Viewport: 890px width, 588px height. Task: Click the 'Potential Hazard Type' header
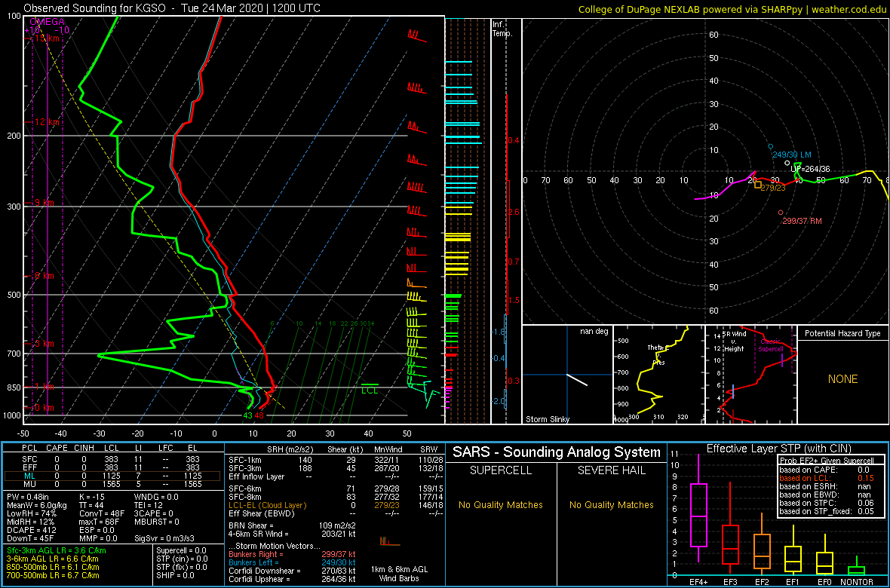click(842, 333)
